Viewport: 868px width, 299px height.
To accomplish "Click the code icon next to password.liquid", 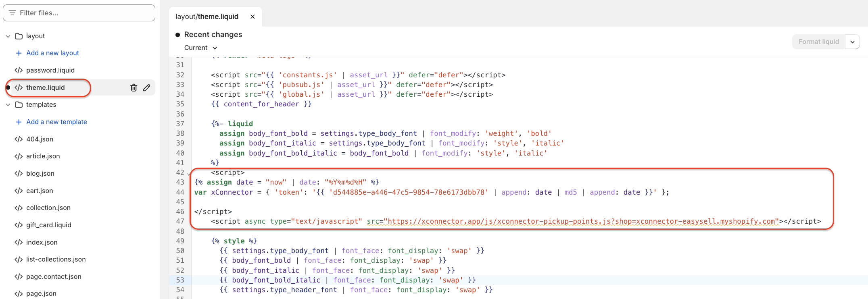I will [19, 70].
